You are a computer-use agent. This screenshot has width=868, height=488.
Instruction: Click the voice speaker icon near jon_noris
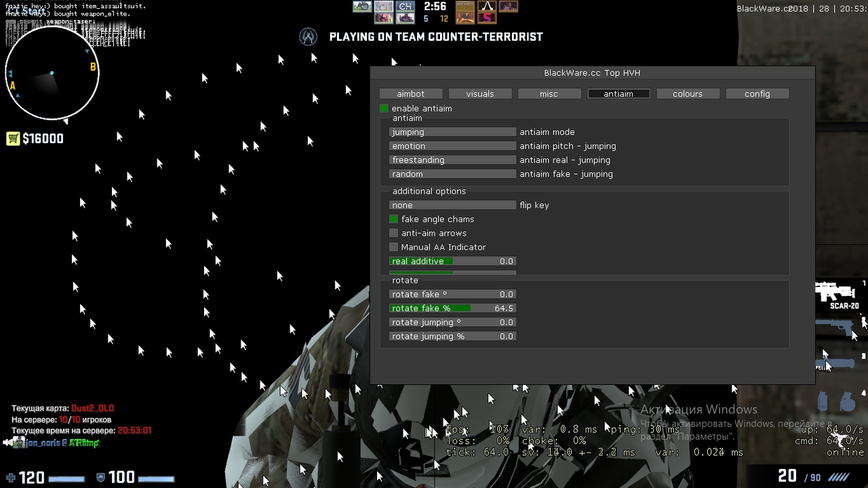pos(9,443)
